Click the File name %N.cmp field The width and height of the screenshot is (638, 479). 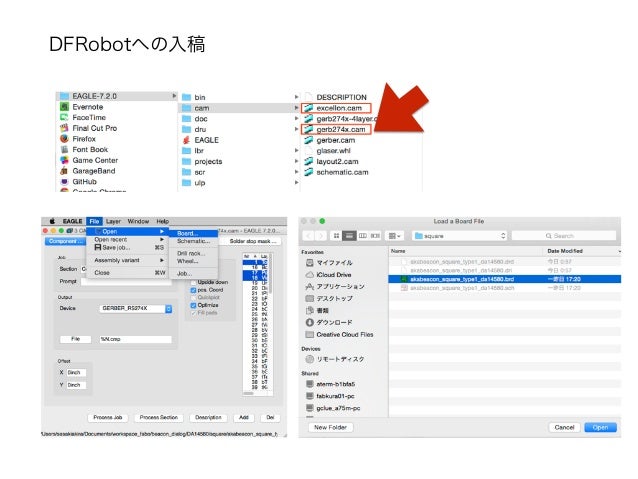point(135,339)
